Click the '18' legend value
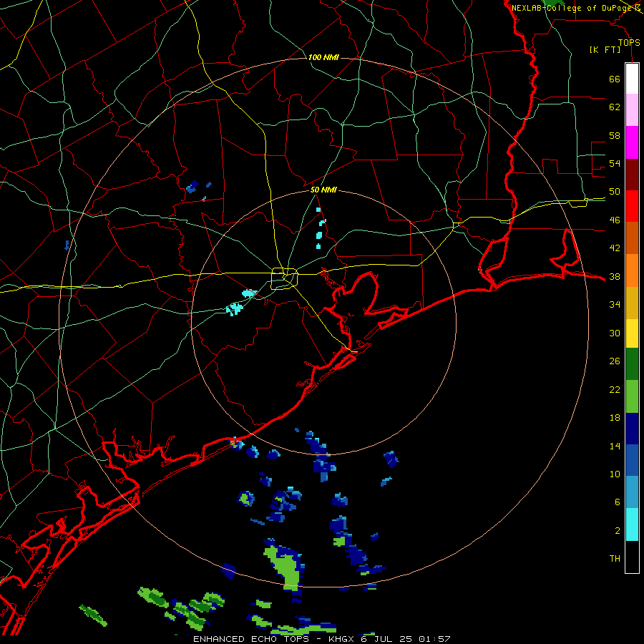This screenshot has height=644, width=644. coord(615,418)
